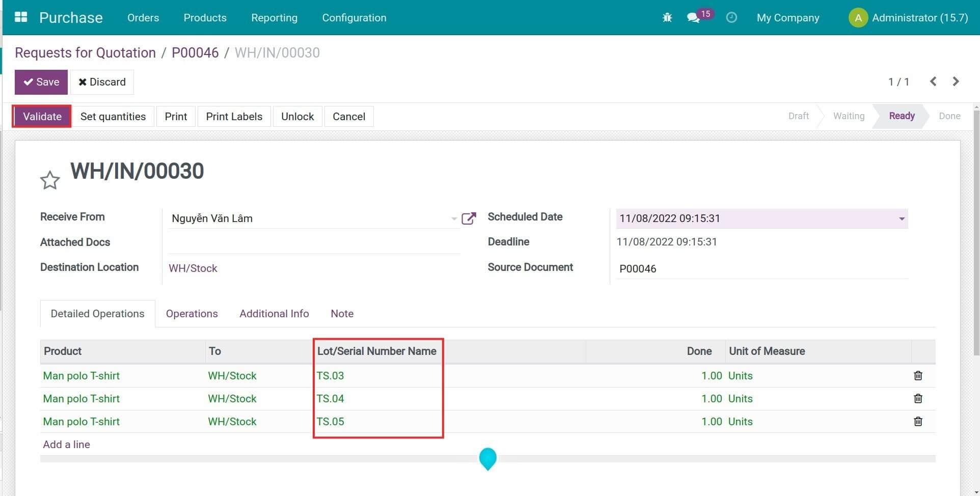Go to next record arrow
Image resolution: width=980 pixels, height=496 pixels.
(x=956, y=81)
